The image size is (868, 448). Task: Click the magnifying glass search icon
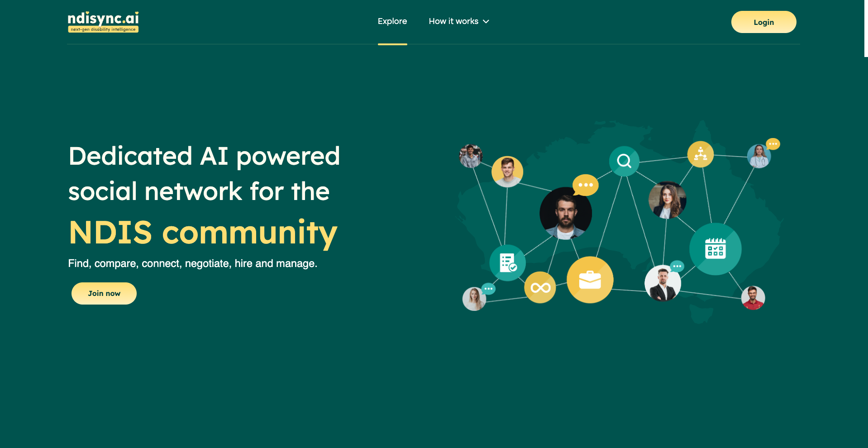click(624, 161)
